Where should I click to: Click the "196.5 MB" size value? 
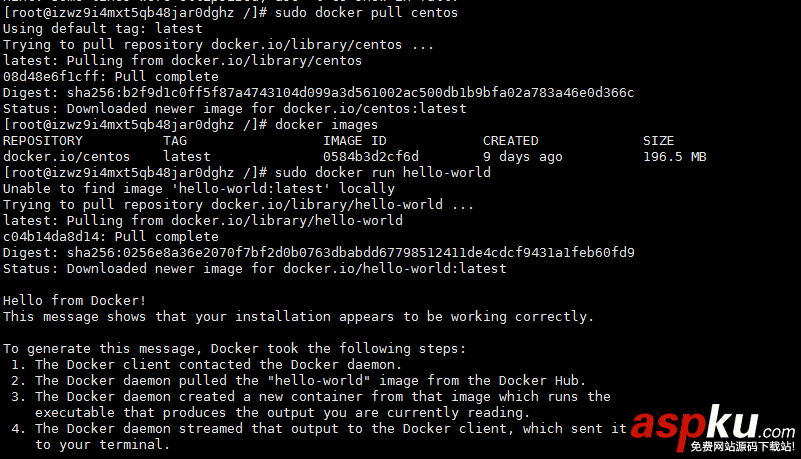click(x=674, y=157)
